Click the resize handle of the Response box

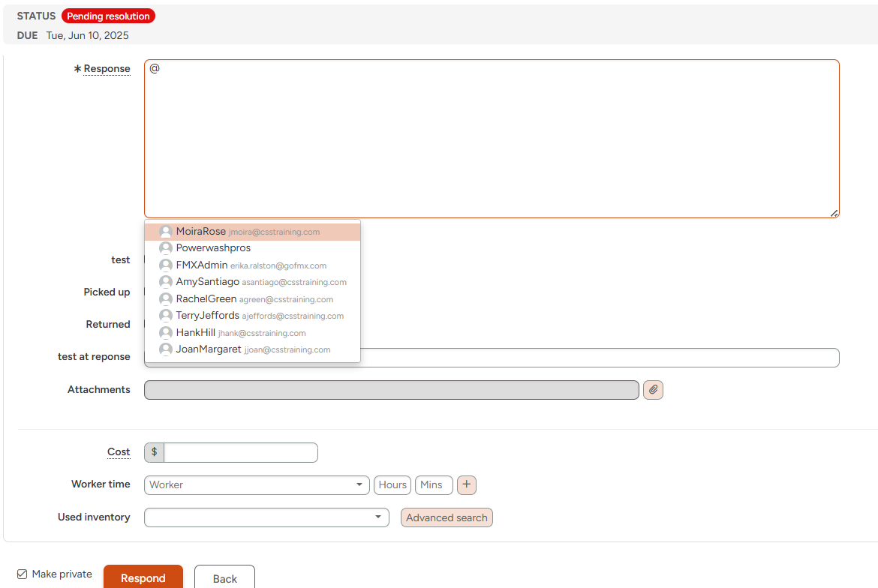pos(834,213)
